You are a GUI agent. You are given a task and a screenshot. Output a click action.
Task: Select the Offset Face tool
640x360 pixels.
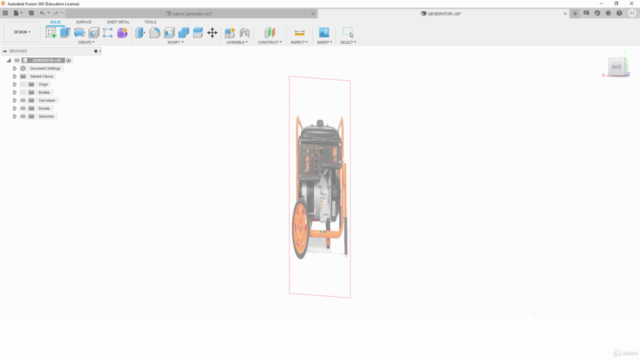[x=198, y=33]
